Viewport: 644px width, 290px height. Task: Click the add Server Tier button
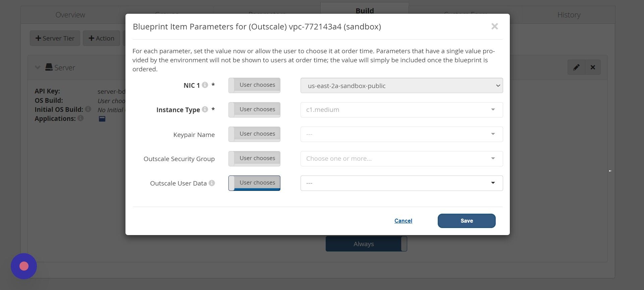[55, 38]
